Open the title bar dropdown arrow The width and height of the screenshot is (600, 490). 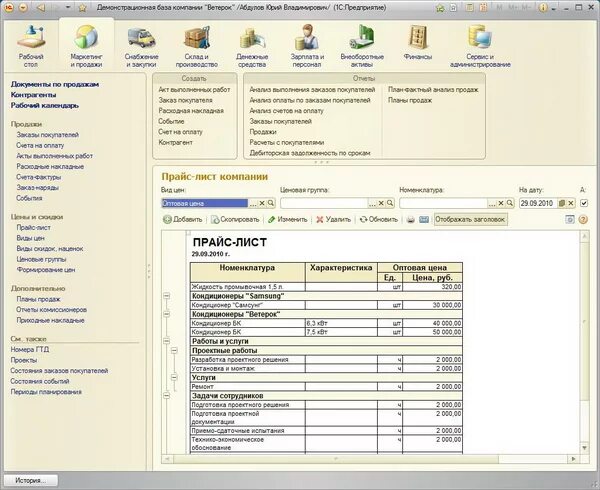coord(68,7)
